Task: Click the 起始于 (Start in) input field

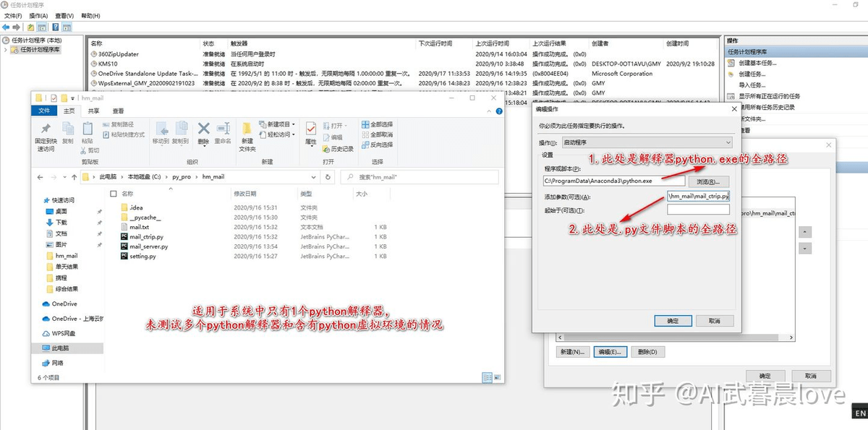Action: [698, 210]
